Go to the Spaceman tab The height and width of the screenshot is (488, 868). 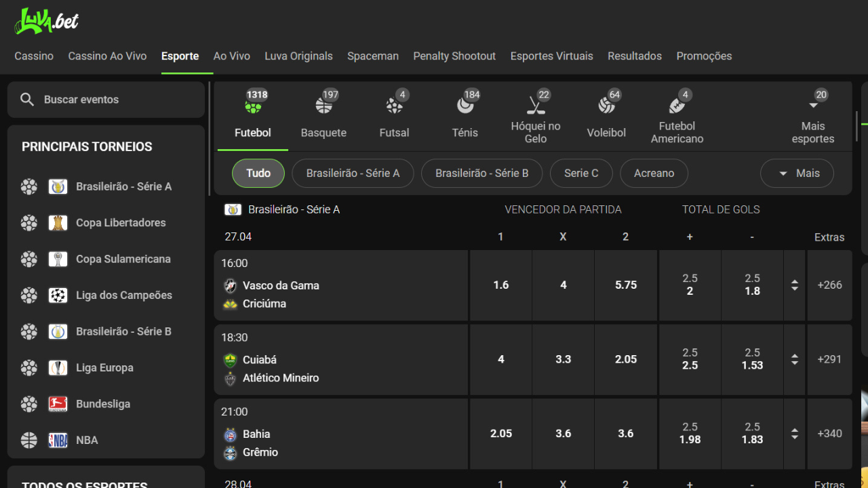(x=373, y=56)
